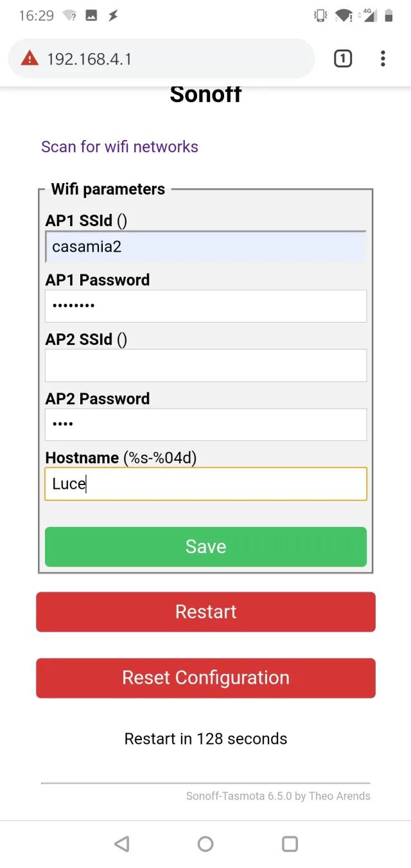Tap the vibrate mode status icon
Image resolution: width=411 pixels, height=868 pixels.
pyautogui.click(x=320, y=16)
